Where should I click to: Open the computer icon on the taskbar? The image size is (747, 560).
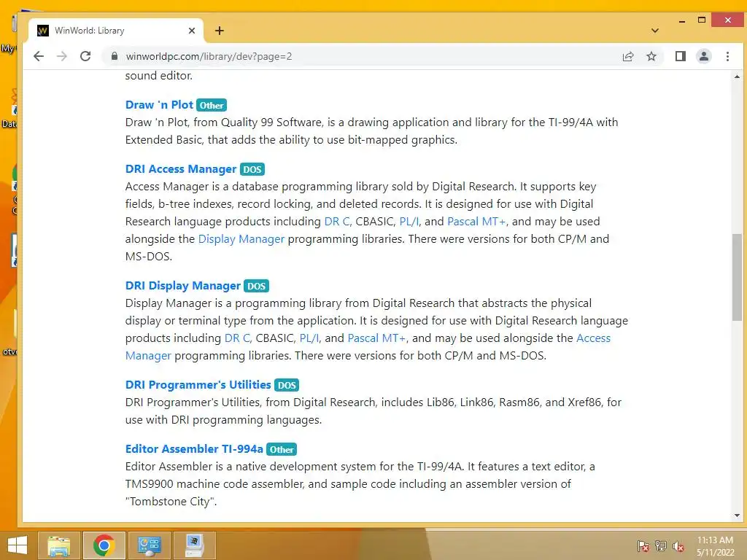pos(194,545)
